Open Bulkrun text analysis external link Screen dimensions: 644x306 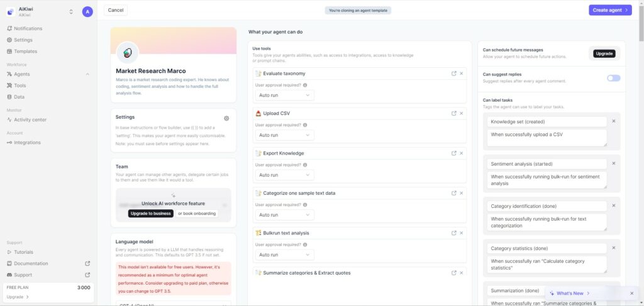coord(454,233)
